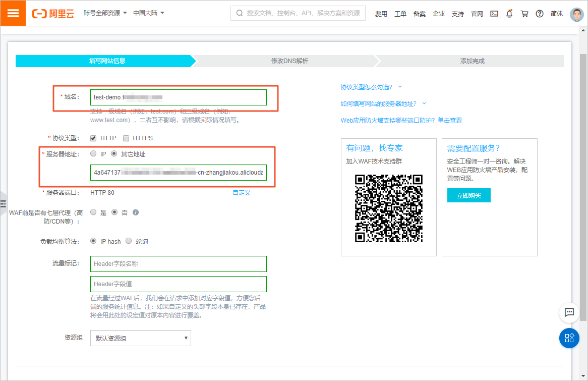Focus the 域名 input field
This screenshot has width=588, height=381.
pos(179,97)
